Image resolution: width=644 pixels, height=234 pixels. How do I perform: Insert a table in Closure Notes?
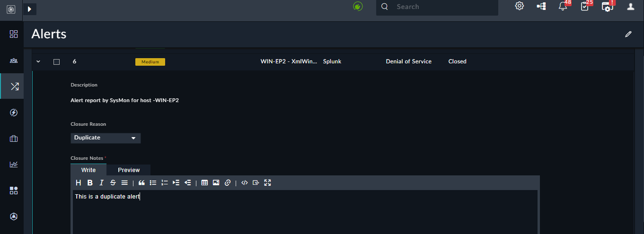coord(204,182)
